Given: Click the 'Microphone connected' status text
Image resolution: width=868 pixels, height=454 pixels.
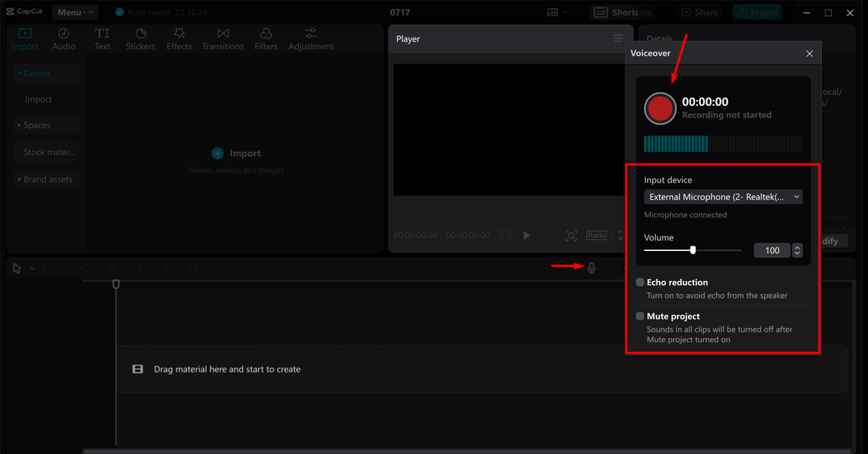Looking at the screenshot, I should click(686, 214).
